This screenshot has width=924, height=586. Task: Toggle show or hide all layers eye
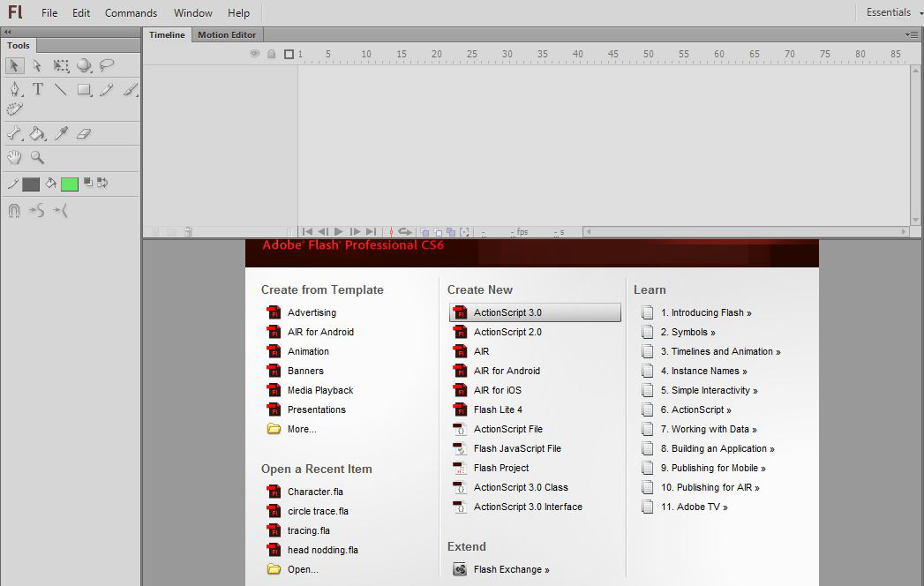(254, 54)
